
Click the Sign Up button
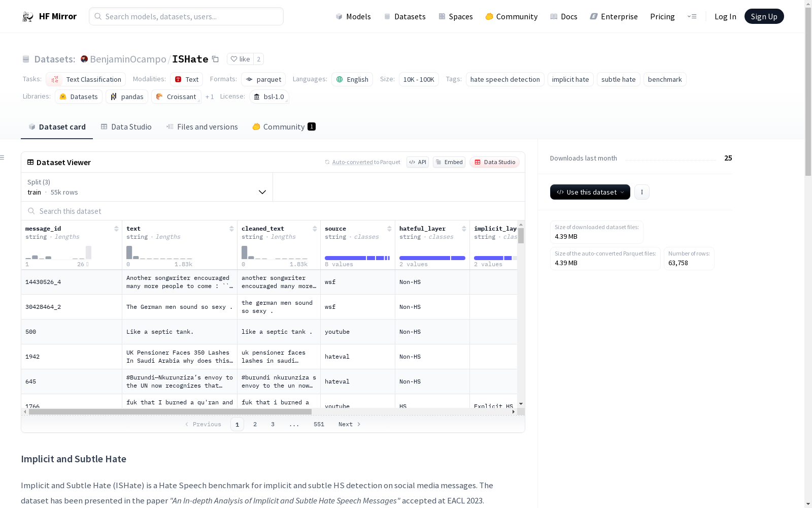pos(764,16)
